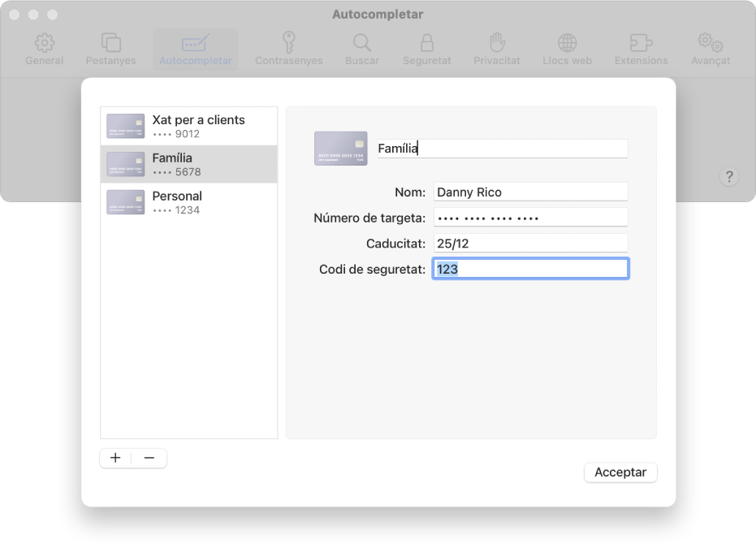Screen dimensions: 756x544
Task: Select the Família card ending 5678
Action: point(189,164)
